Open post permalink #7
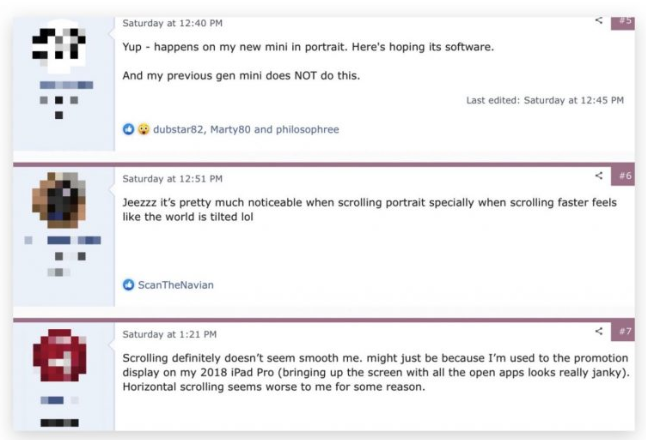This screenshot has width=646, height=440. (x=625, y=331)
